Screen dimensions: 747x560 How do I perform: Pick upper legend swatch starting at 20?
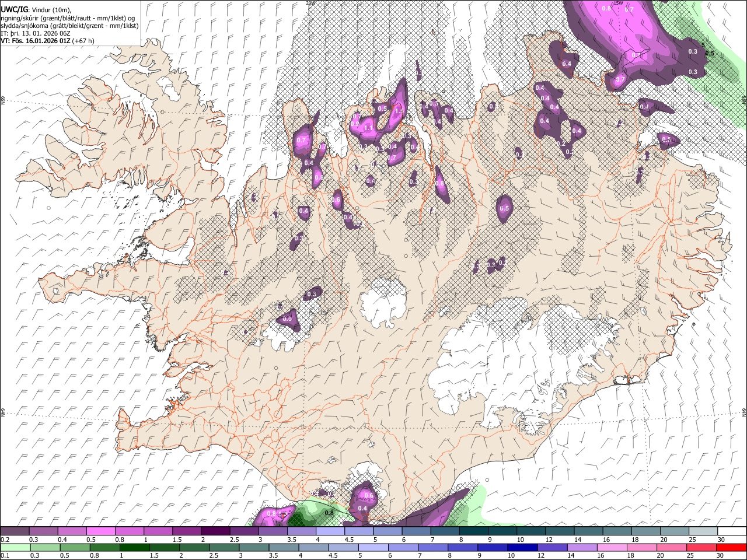point(674,531)
